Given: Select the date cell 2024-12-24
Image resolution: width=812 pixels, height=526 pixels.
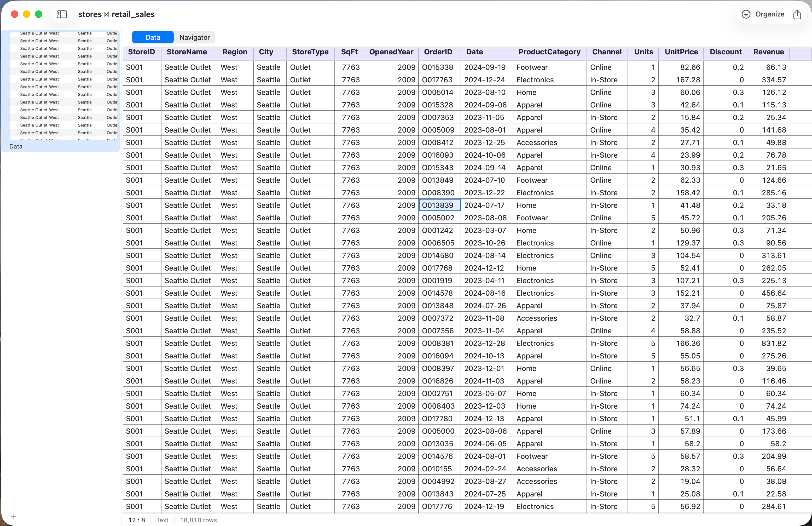Looking at the screenshot, I should (487, 80).
